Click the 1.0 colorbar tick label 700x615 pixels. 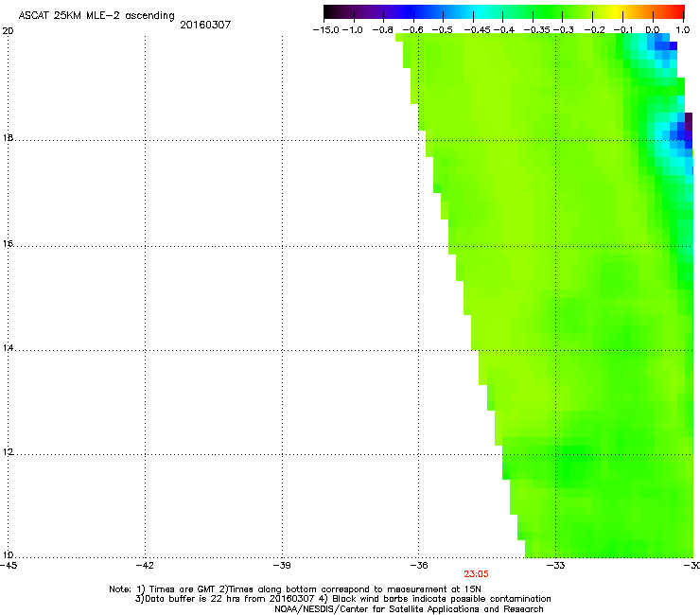[683, 30]
